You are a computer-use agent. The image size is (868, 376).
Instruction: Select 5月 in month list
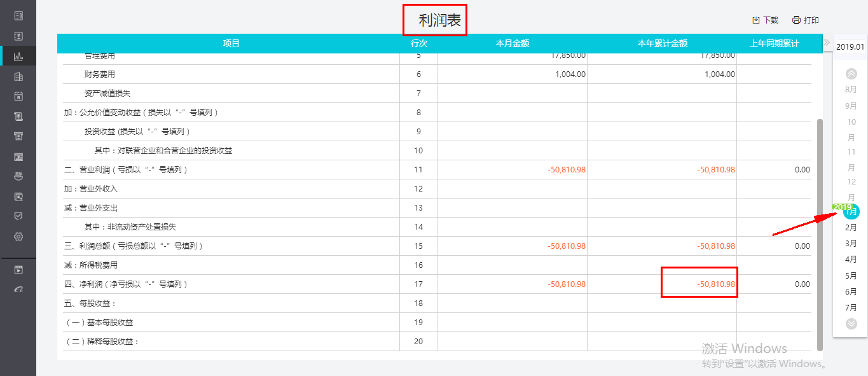point(851,275)
